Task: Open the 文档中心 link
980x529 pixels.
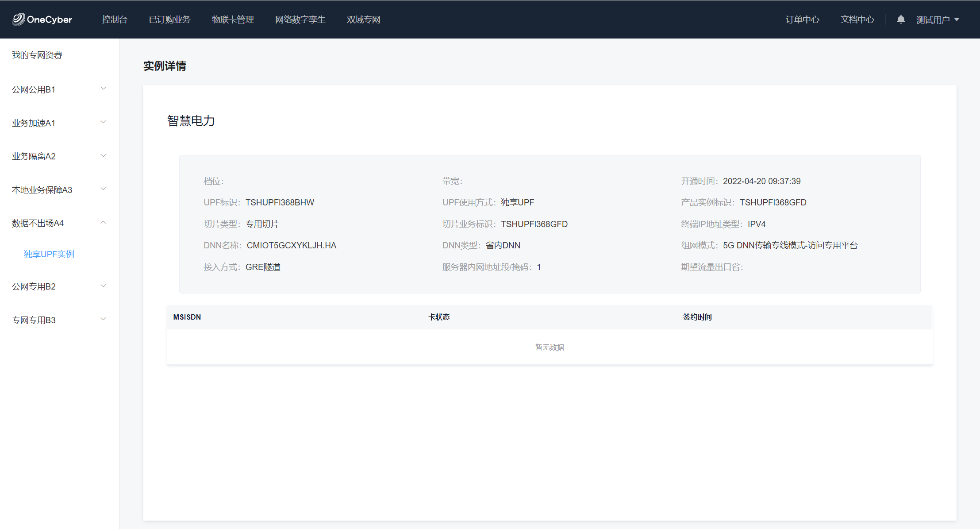Action: click(857, 19)
